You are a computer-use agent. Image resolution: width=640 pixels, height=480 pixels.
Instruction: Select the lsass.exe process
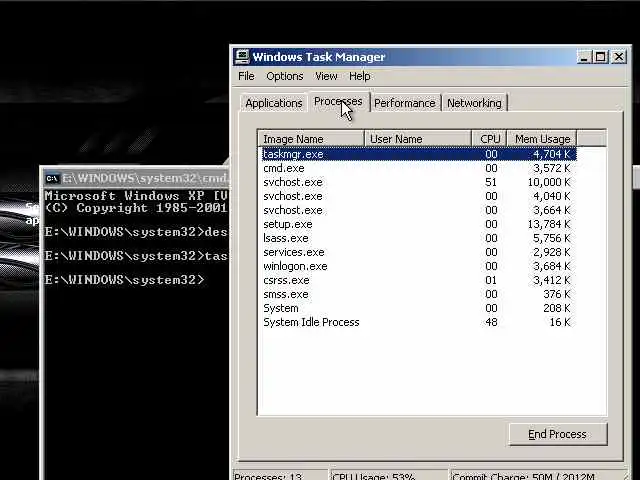point(418,238)
